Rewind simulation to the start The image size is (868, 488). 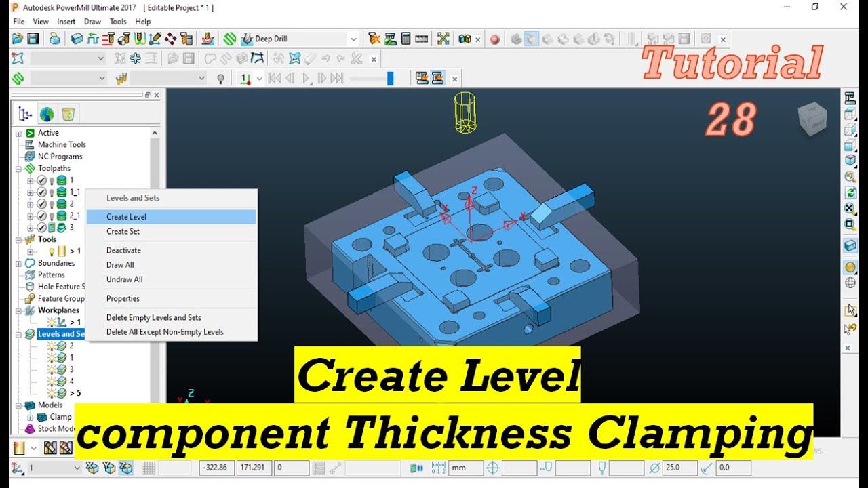(275, 79)
